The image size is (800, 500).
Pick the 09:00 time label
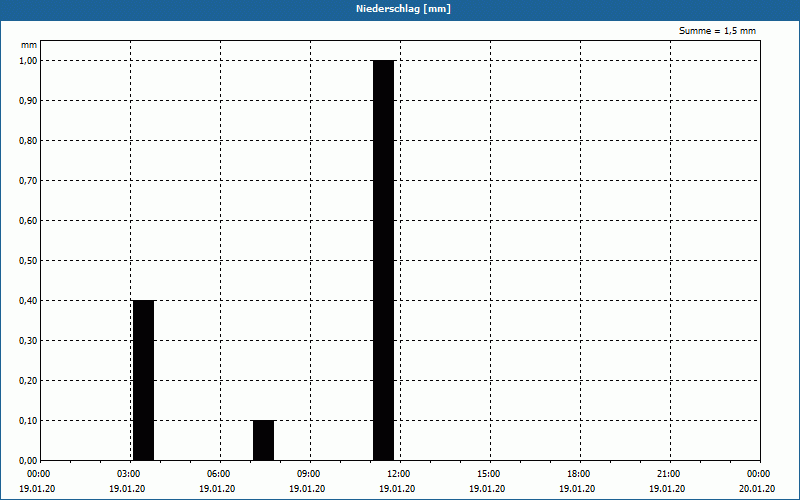click(310, 474)
